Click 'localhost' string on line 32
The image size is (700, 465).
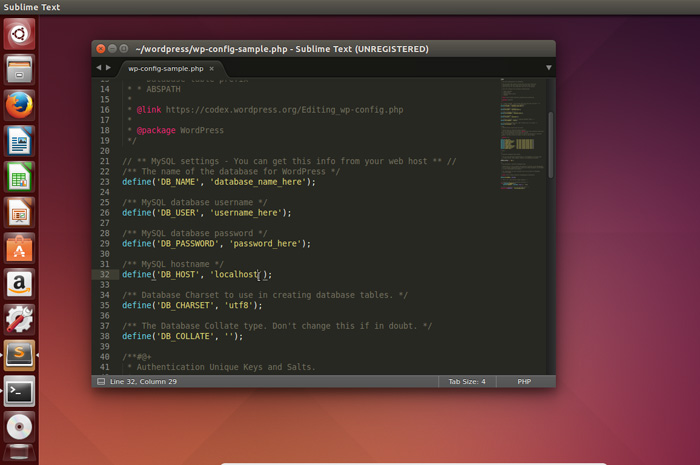click(x=236, y=274)
